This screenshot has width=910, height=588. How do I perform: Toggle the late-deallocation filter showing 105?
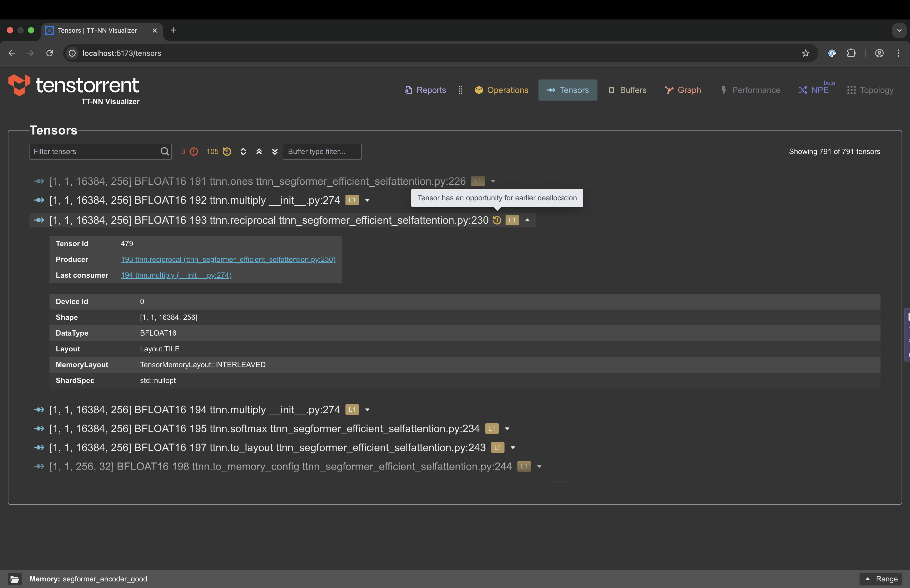(219, 152)
